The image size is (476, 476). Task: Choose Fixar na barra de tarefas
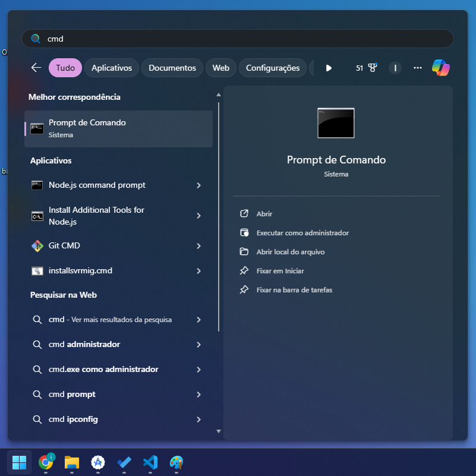(x=294, y=290)
